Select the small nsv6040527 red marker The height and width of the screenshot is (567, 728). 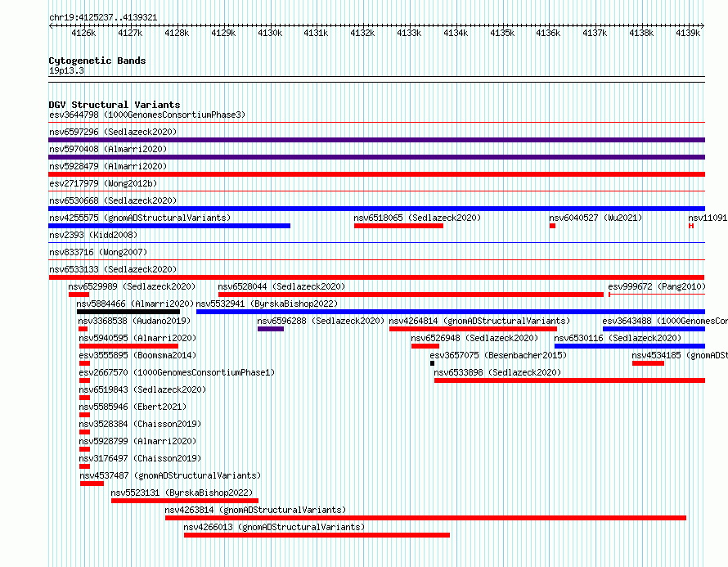click(552, 226)
